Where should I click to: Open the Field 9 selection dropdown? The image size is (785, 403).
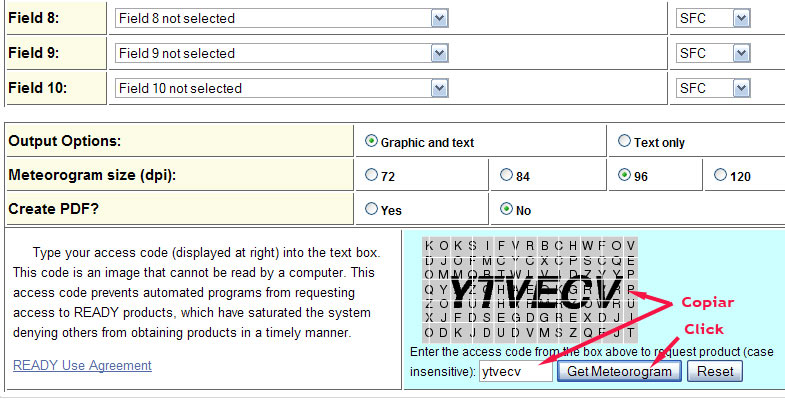click(281, 54)
